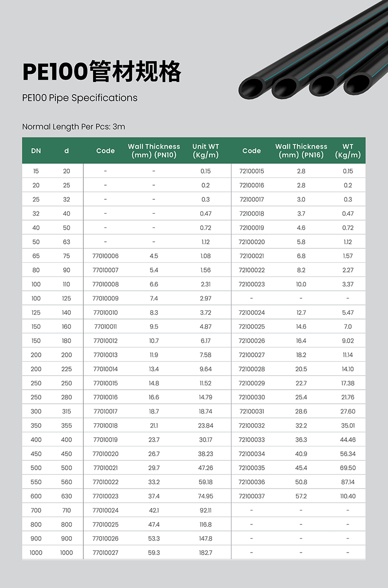Click the 182.7 unit weight value
Image resolution: width=388 pixels, height=588 pixels.
click(x=206, y=553)
